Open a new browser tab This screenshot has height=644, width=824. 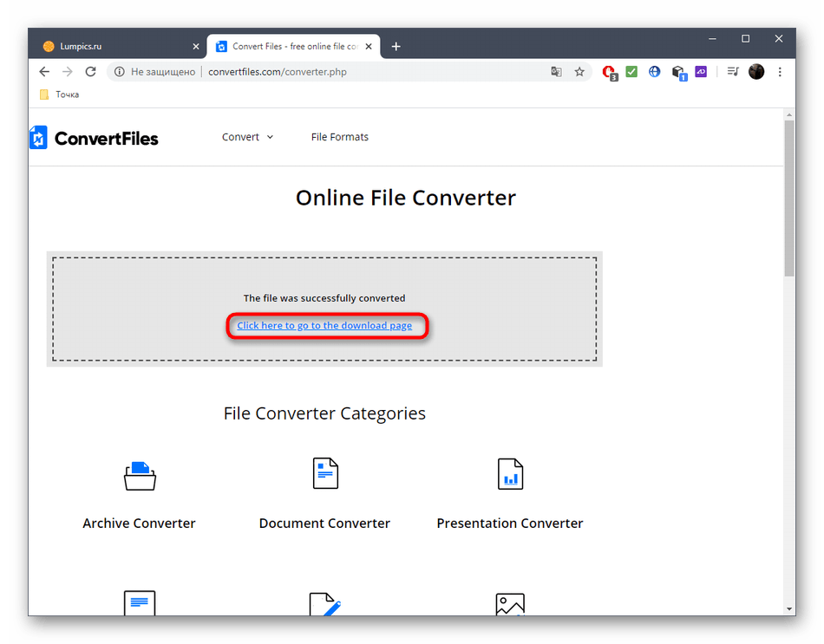click(396, 46)
